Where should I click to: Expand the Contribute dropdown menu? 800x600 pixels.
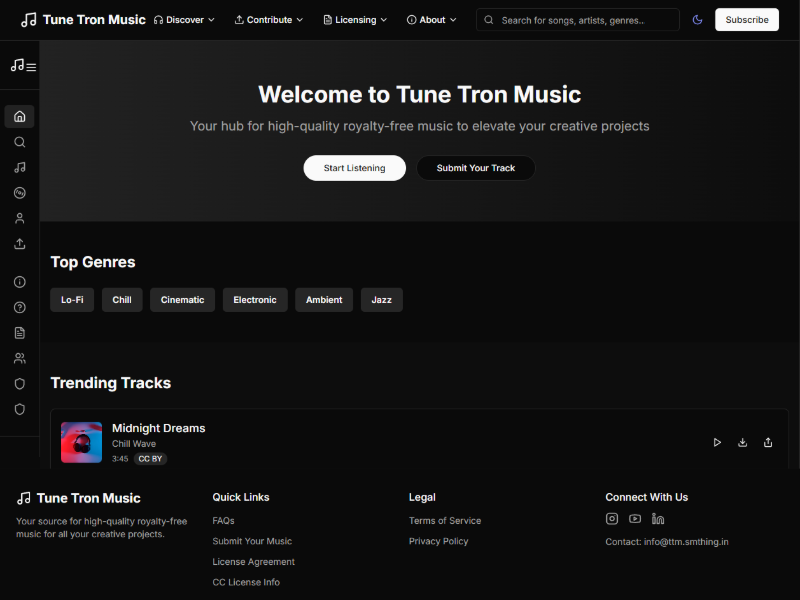click(269, 20)
